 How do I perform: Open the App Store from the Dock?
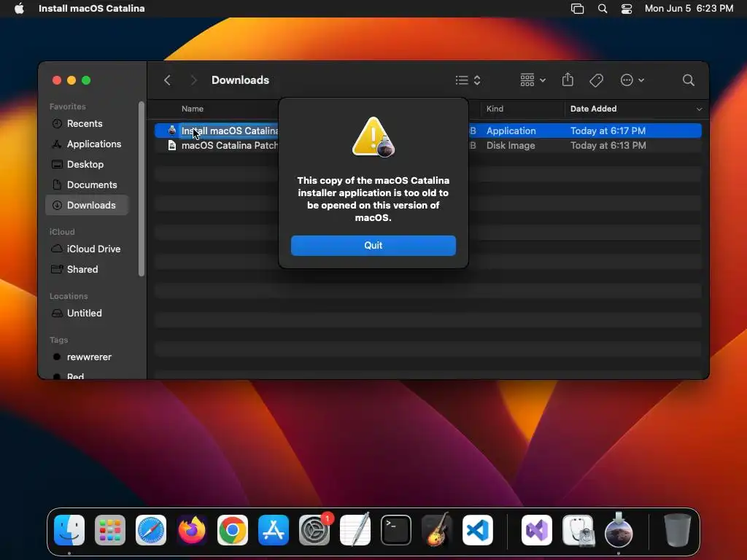[274, 530]
